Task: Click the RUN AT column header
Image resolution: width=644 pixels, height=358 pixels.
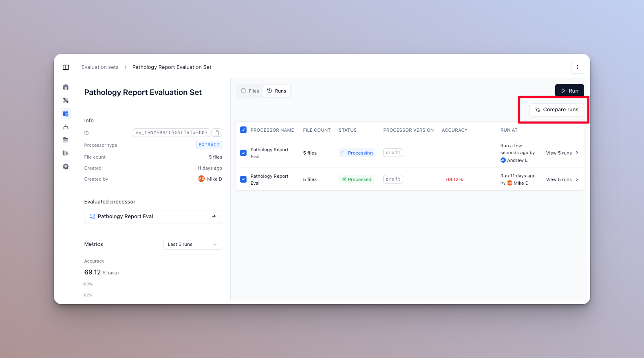Action: tap(509, 130)
